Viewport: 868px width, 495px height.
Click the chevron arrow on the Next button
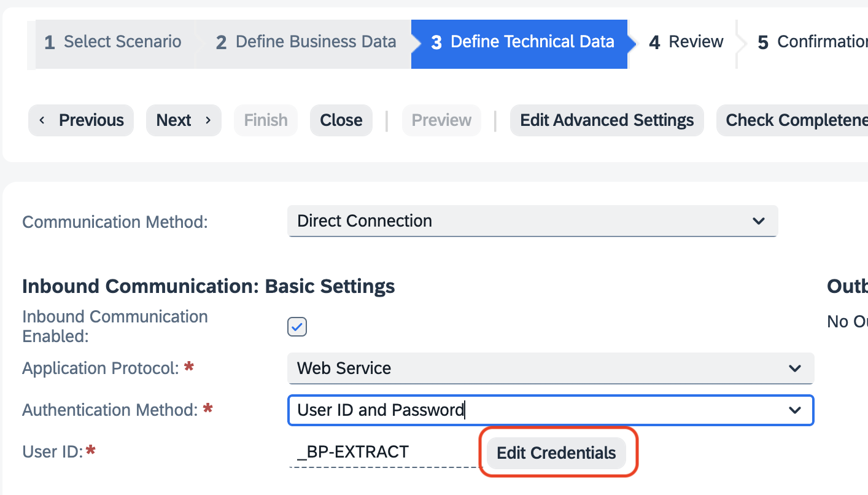click(207, 120)
